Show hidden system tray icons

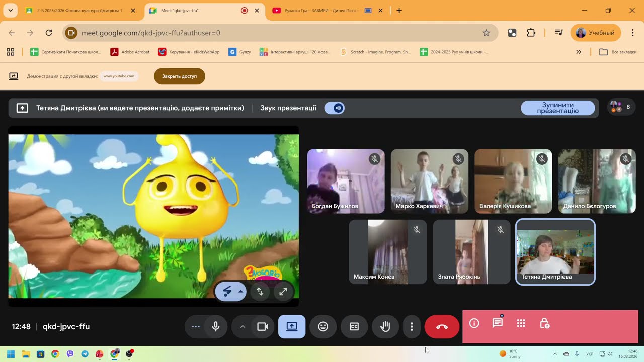[x=555, y=354]
